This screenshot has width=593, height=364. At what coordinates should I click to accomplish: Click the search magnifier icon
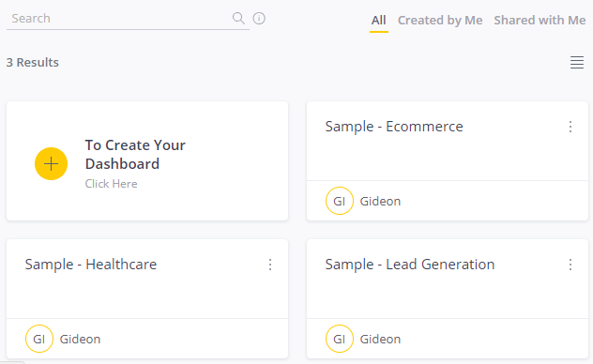coord(238,18)
